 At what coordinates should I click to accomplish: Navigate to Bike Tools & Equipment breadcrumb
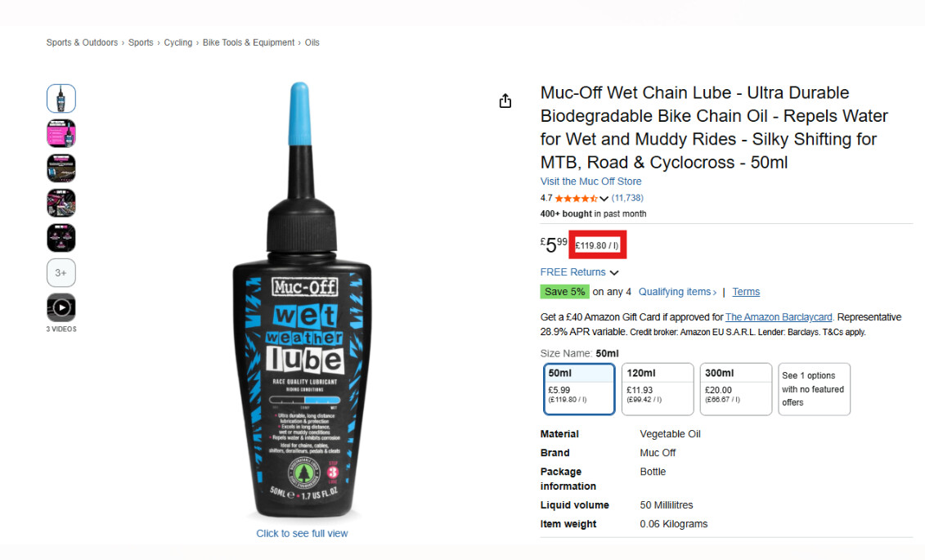click(249, 43)
